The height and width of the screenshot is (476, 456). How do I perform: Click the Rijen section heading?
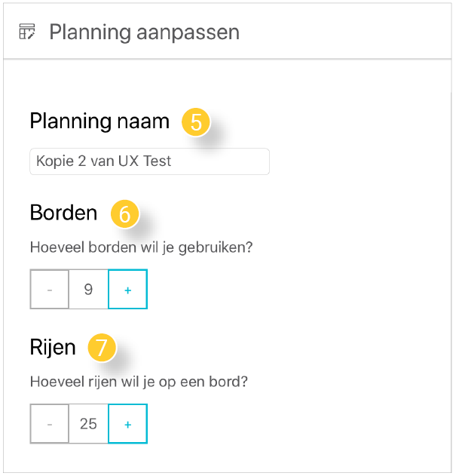[53, 347]
